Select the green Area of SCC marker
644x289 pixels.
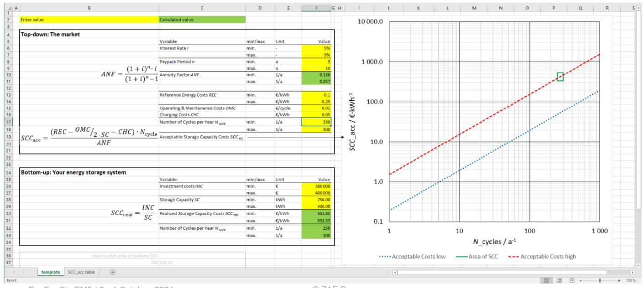(560, 77)
